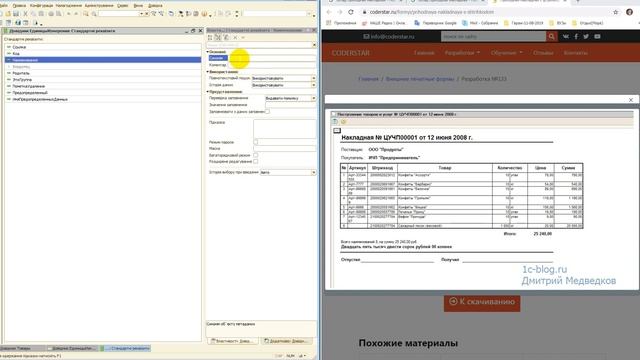
Task: Click the globe icon in second toolbar row
Action: point(18,23)
